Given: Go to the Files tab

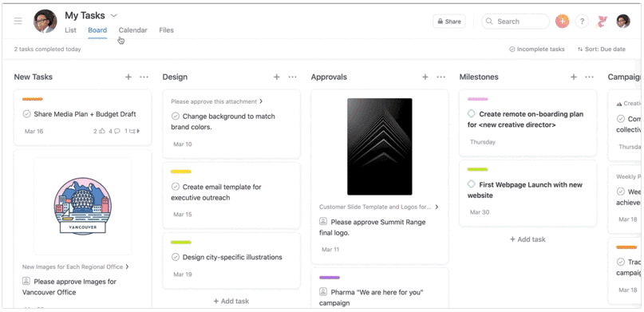Looking at the screenshot, I should 166,30.
